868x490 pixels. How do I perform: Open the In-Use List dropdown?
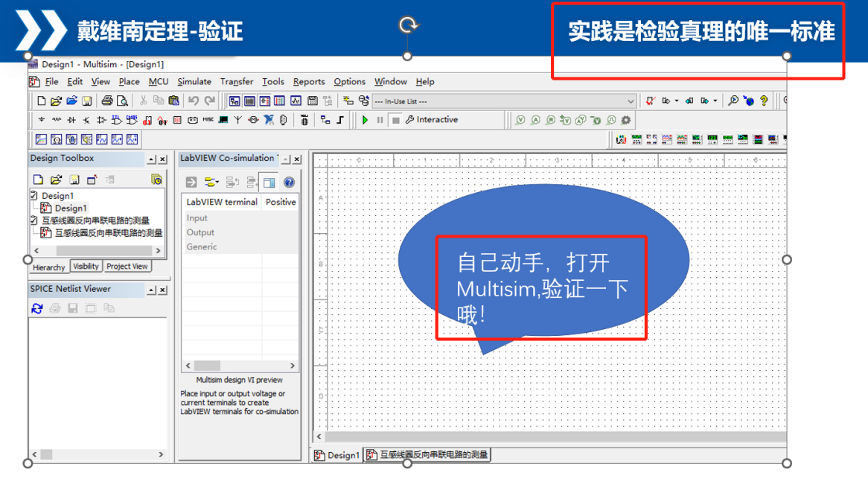pyautogui.click(x=631, y=101)
